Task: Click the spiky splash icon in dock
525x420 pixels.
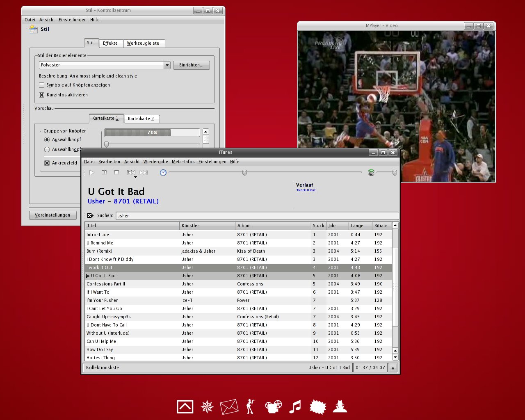Action: pyautogui.click(x=318, y=406)
